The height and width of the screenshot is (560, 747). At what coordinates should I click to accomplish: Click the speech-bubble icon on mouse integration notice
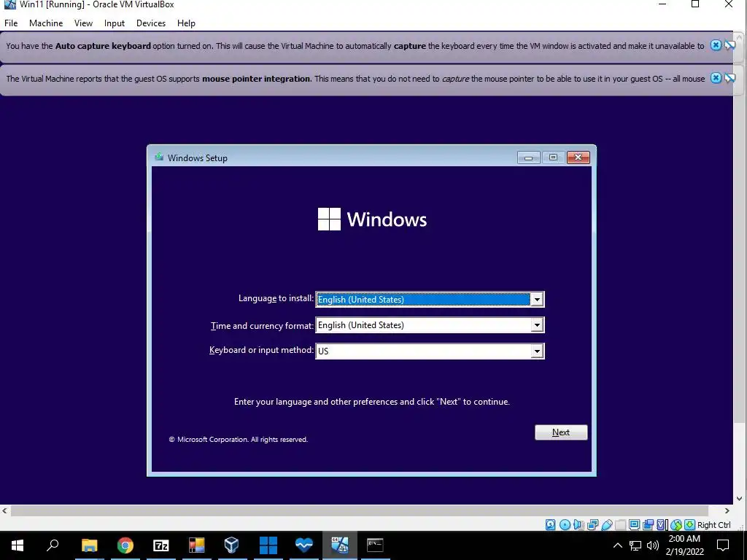[x=729, y=77]
